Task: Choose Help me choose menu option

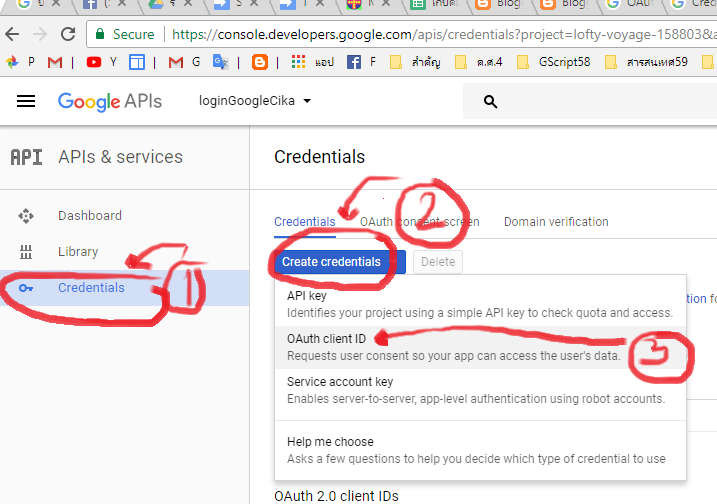Action: point(480,450)
